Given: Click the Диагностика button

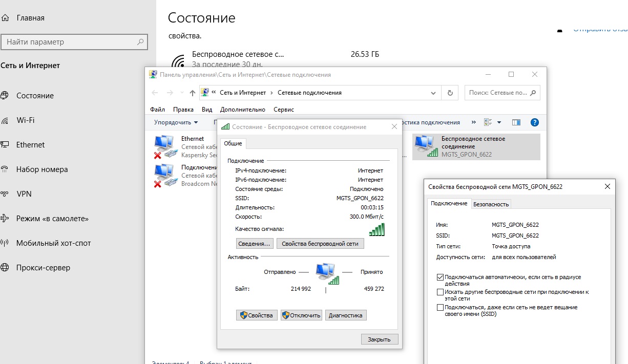Looking at the screenshot, I should click(x=345, y=315).
